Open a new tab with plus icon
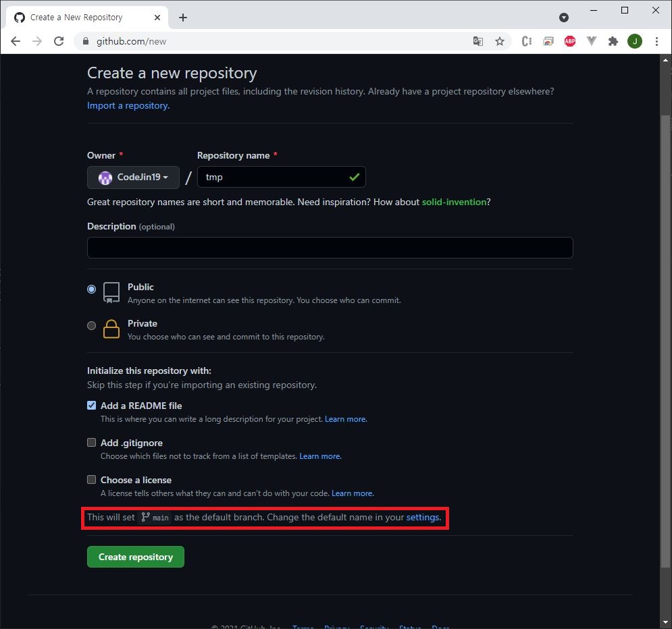Screen dimensions: 672x629 tap(183, 18)
